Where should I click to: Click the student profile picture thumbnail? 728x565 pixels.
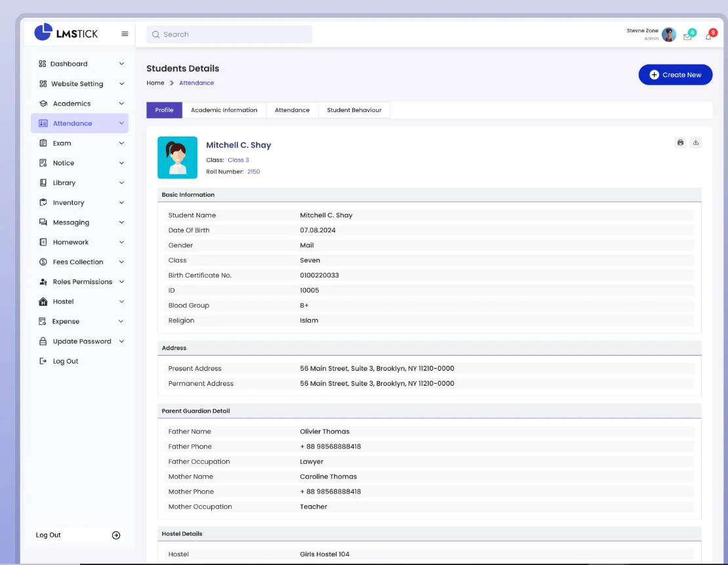pos(177,157)
